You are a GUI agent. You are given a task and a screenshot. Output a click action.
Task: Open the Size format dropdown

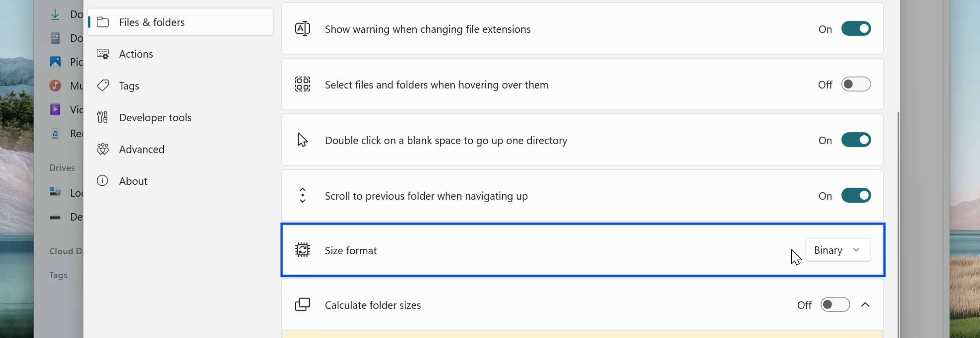coord(838,250)
